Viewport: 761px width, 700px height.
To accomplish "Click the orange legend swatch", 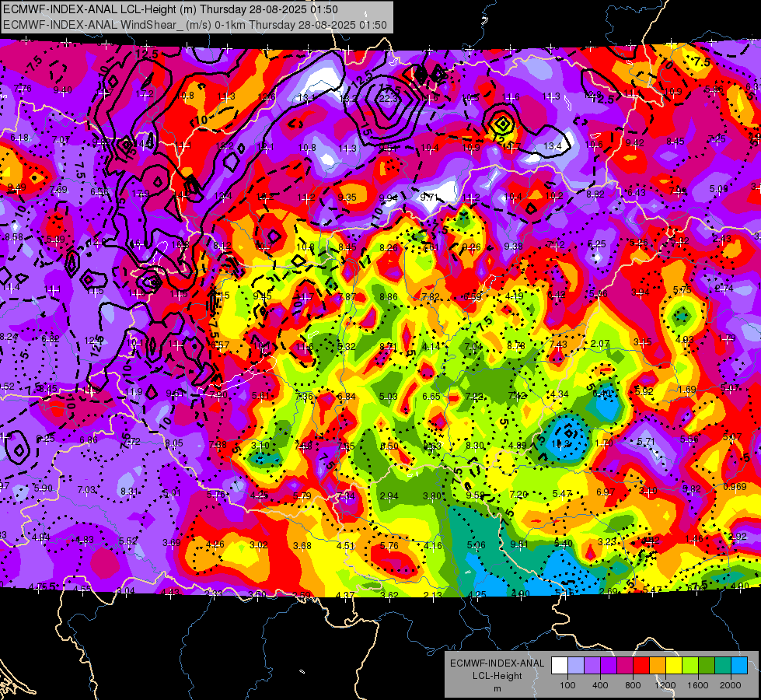I will [x=657, y=666].
